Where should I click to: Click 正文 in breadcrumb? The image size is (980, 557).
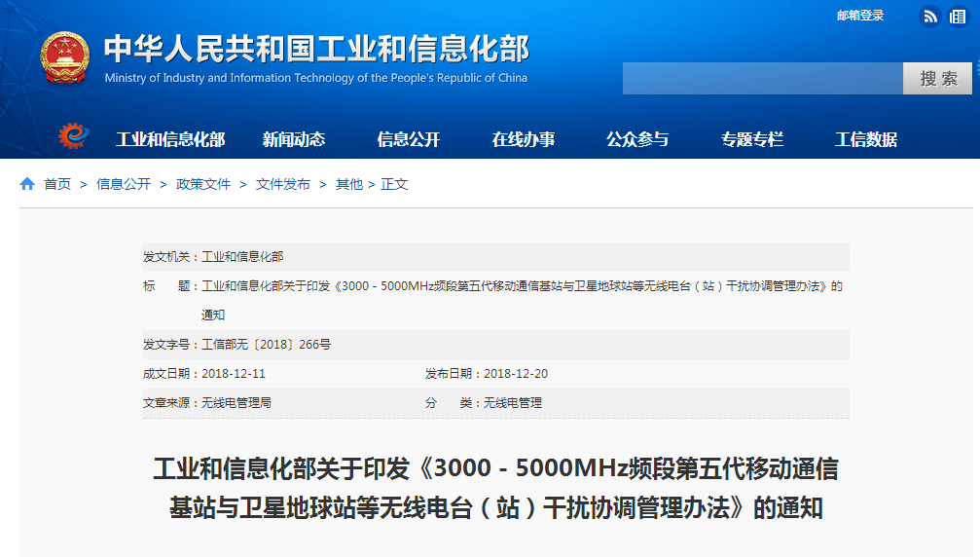394,184
